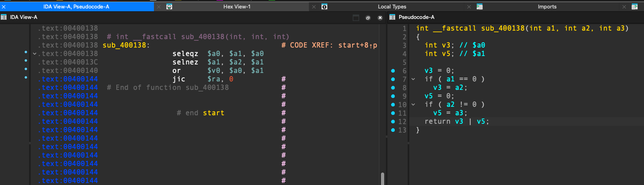Click the yellow sub_400138 label in disassembly

(124, 45)
